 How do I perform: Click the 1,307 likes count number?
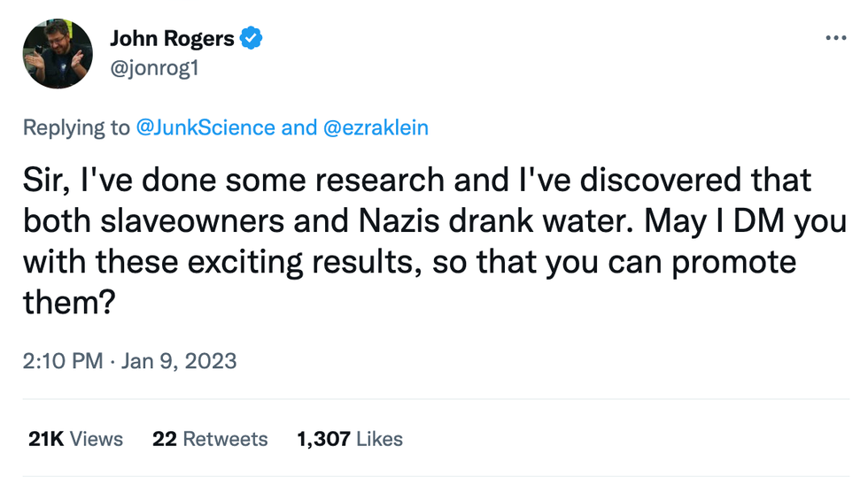[324, 439]
